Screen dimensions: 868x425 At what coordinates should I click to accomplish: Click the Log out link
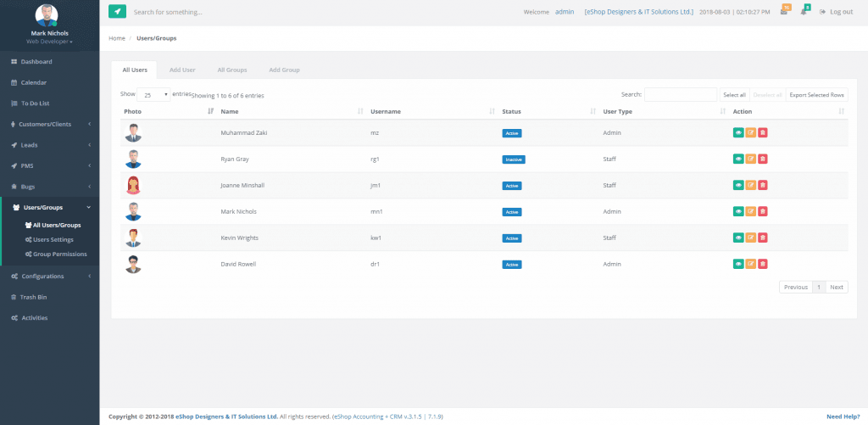(836, 12)
